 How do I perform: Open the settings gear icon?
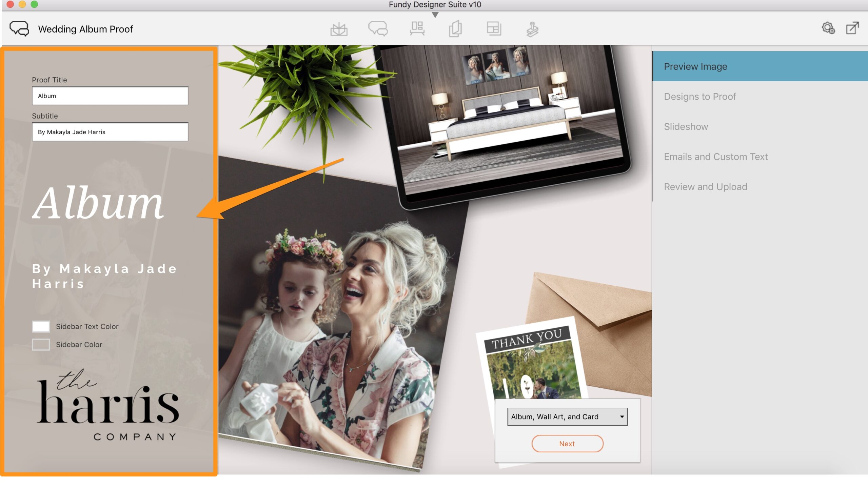[x=828, y=28]
